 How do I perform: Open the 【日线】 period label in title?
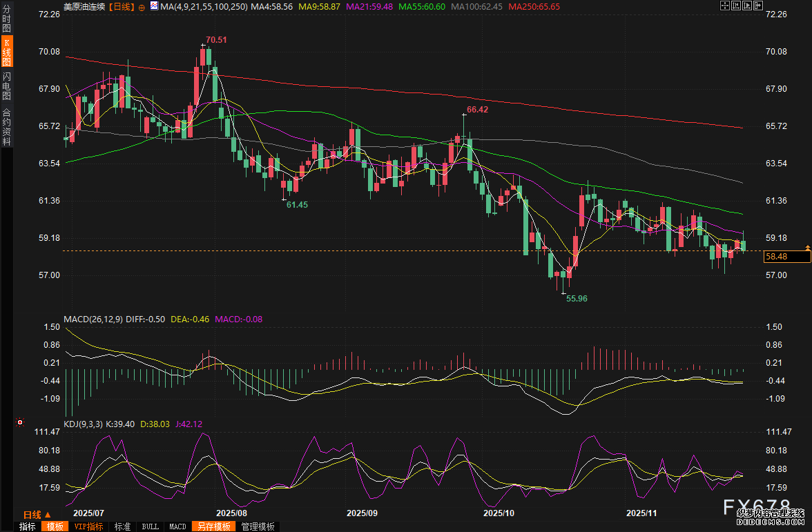coord(115,6)
